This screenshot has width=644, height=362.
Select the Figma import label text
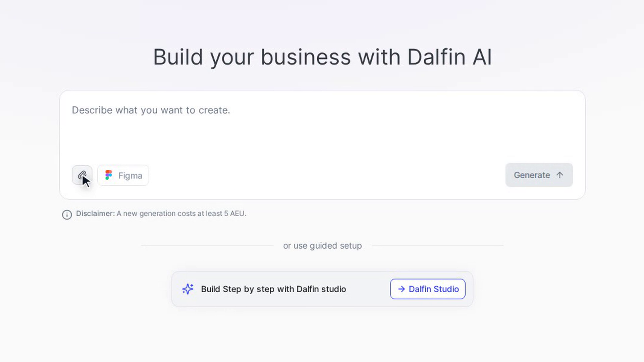[x=130, y=176]
